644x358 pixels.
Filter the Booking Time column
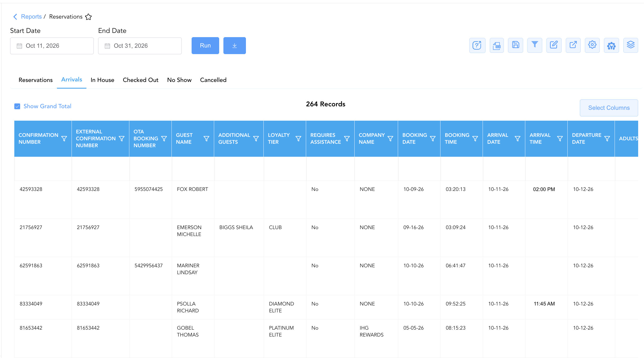pos(475,139)
